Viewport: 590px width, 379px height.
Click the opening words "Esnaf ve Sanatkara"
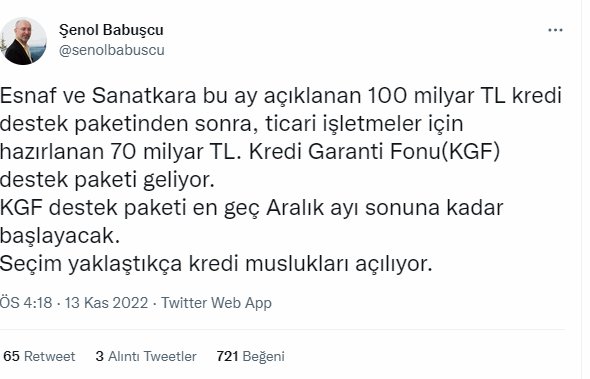(x=98, y=96)
